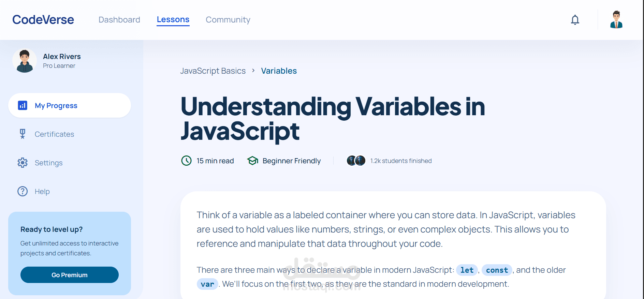This screenshot has width=644, height=299.
Task: Click Alex Rivers sidebar profile picture
Action: click(x=25, y=61)
